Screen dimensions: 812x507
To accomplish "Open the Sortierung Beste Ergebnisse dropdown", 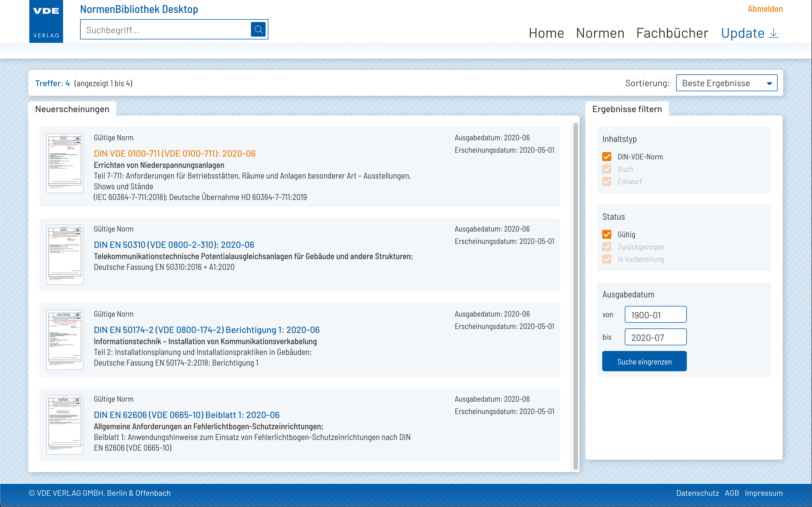I will tap(727, 83).
